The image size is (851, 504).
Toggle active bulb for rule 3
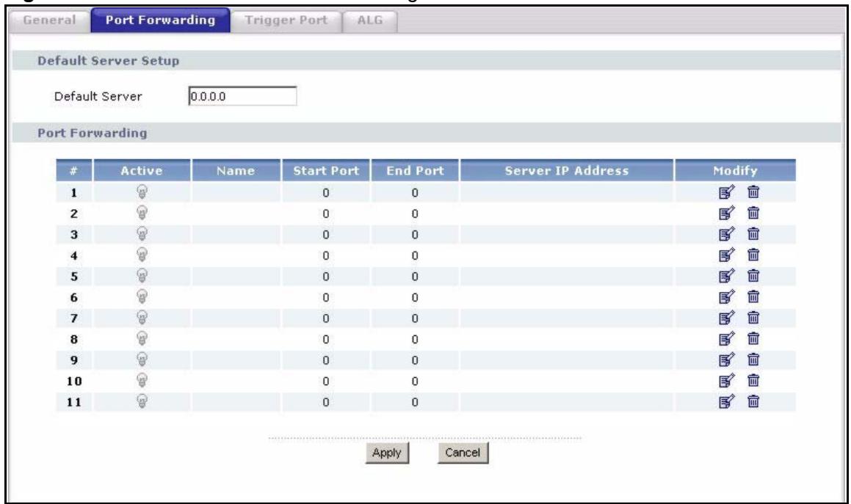pyautogui.click(x=142, y=233)
